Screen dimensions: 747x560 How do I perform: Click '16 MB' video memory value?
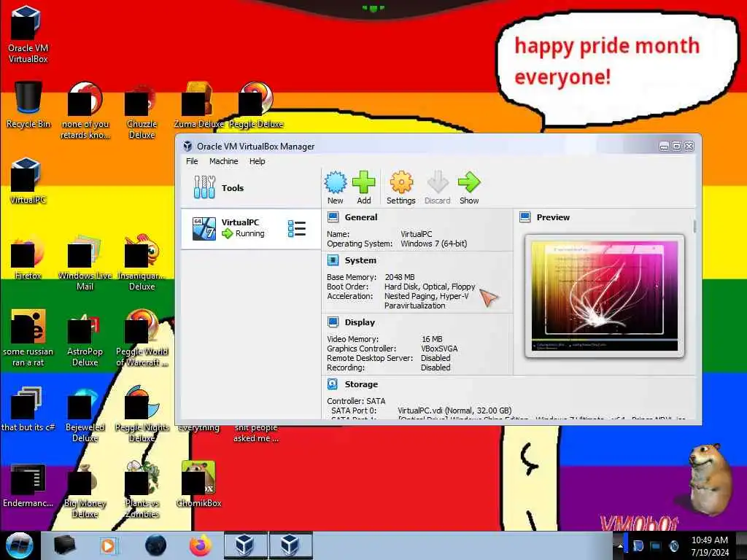coord(432,339)
